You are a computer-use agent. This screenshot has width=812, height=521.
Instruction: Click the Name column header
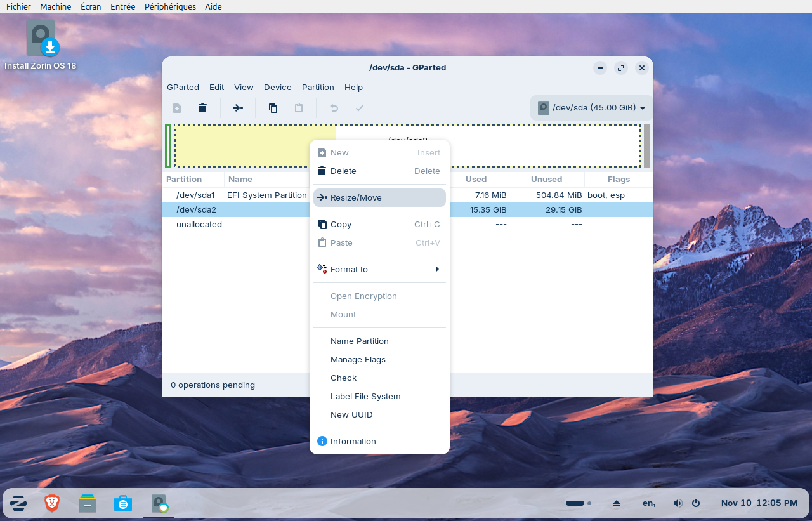(240, 180)
